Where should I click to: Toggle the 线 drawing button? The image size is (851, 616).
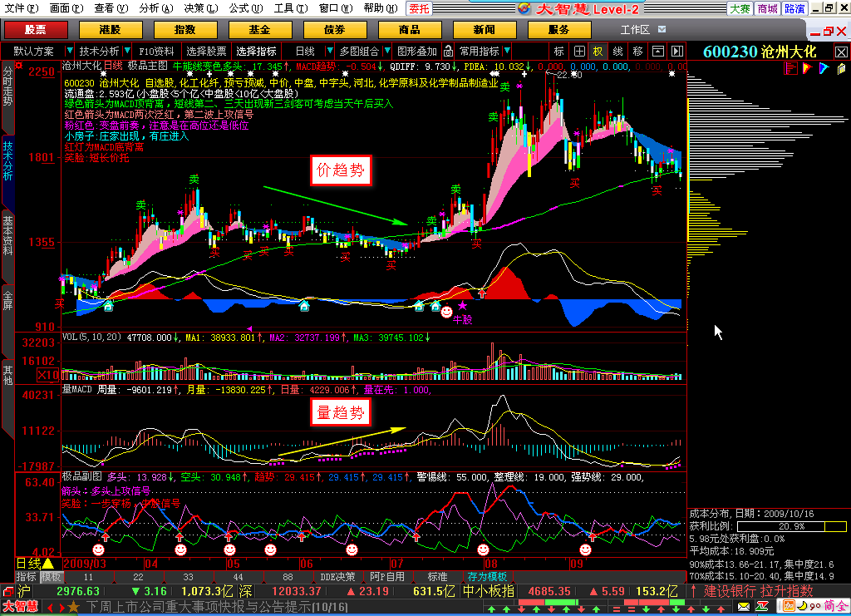(618, 51)
